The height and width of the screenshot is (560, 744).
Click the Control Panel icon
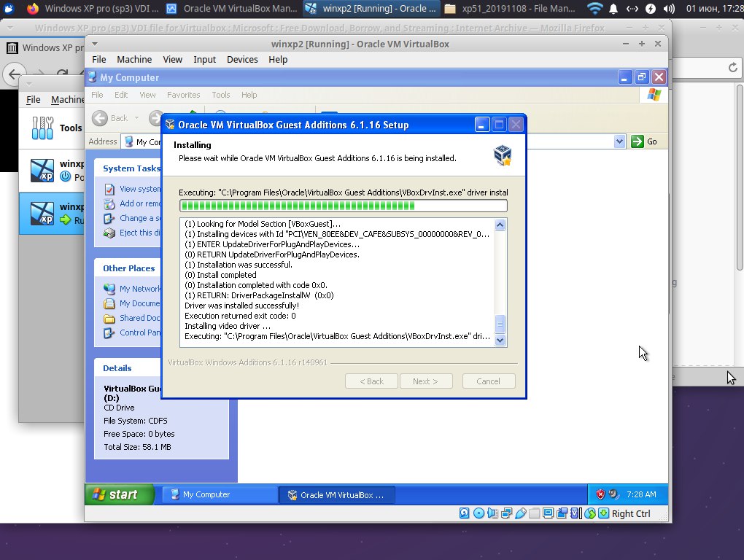coord(109,333)
